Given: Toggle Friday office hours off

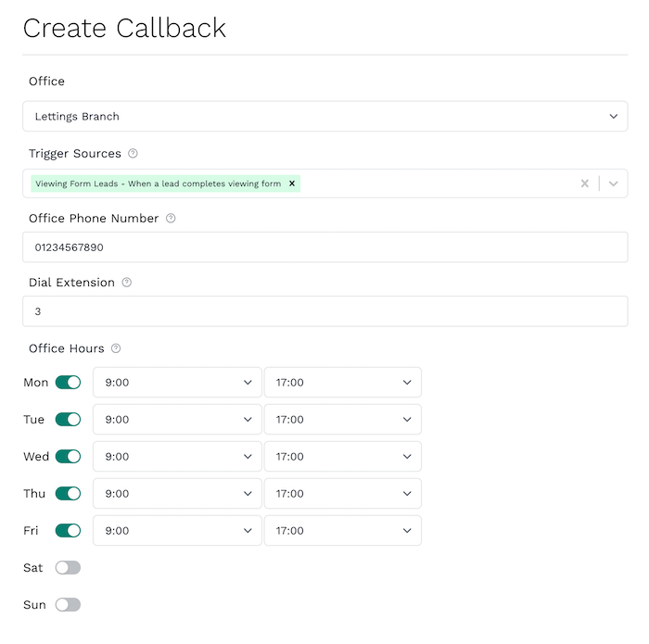Looking at the screenshot, I should click(68, 531).
